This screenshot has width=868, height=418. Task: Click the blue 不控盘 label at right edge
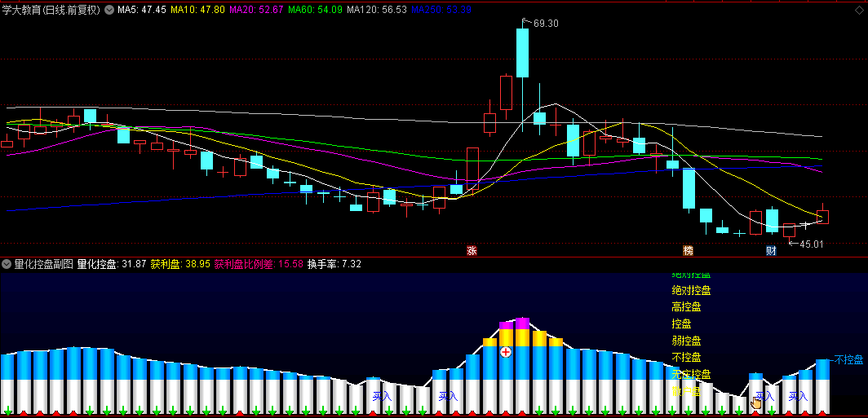(x=848, y=360)
